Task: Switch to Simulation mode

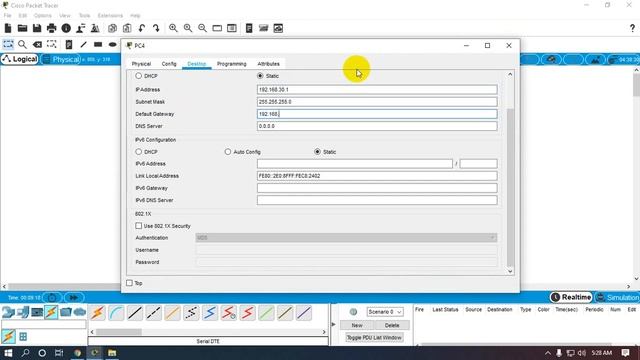Action: (x=617, y=298)
